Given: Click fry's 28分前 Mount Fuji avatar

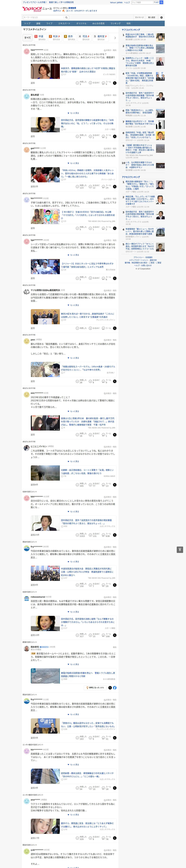Looking at the screenshot, I should coord(26,548).
